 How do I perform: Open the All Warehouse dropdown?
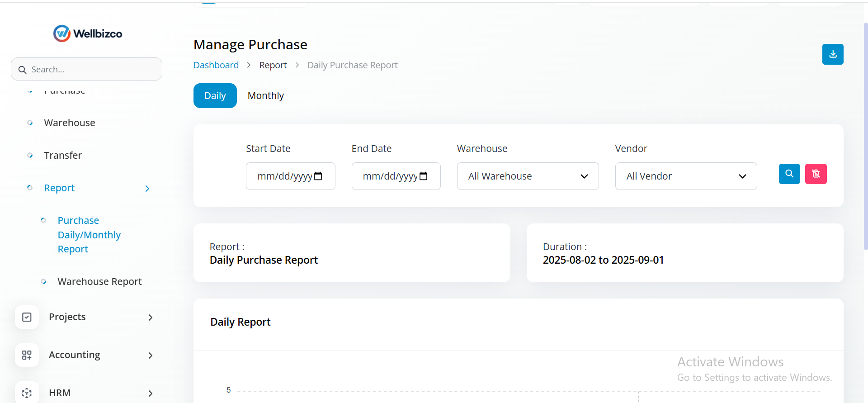pyautogui.click(x=528, y=176)
